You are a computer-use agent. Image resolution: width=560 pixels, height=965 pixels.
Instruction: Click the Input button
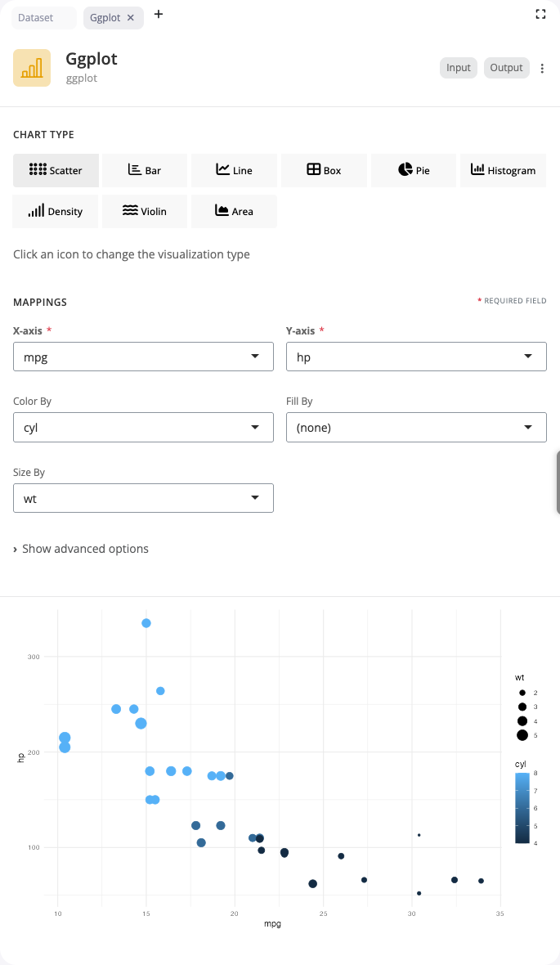pos(458,68)
